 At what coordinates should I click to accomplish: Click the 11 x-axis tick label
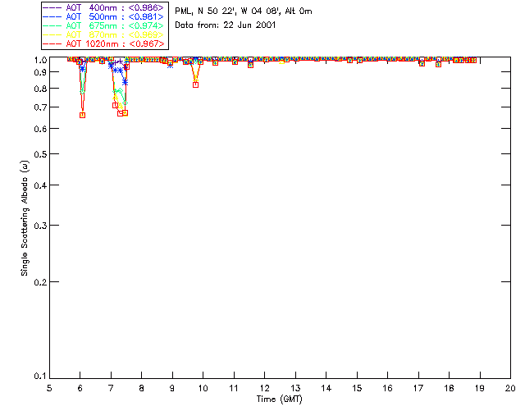[x=234, y=388]
